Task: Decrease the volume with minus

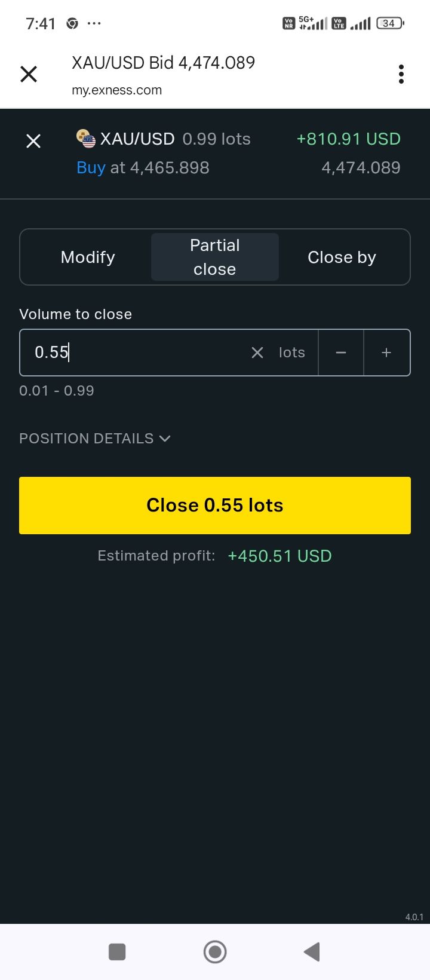Action: coord(341,353)
